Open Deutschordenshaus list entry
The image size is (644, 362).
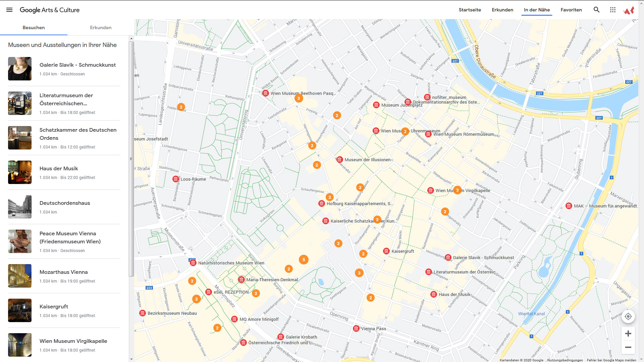pos(64,207)
